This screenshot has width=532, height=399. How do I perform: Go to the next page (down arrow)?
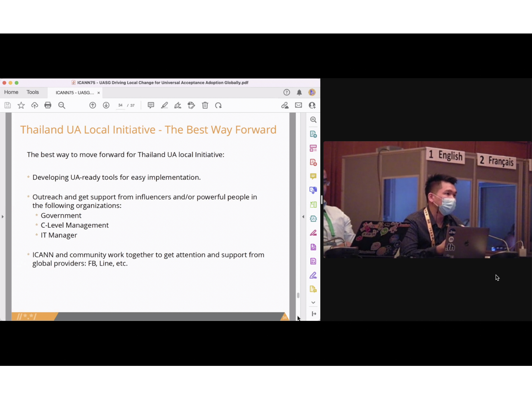click(x=106, y=105)
